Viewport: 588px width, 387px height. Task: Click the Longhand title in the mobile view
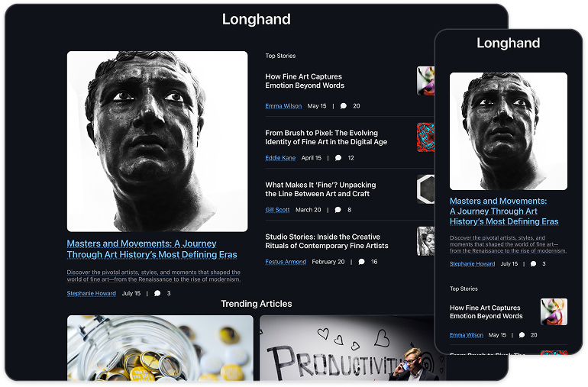(508, 43)
